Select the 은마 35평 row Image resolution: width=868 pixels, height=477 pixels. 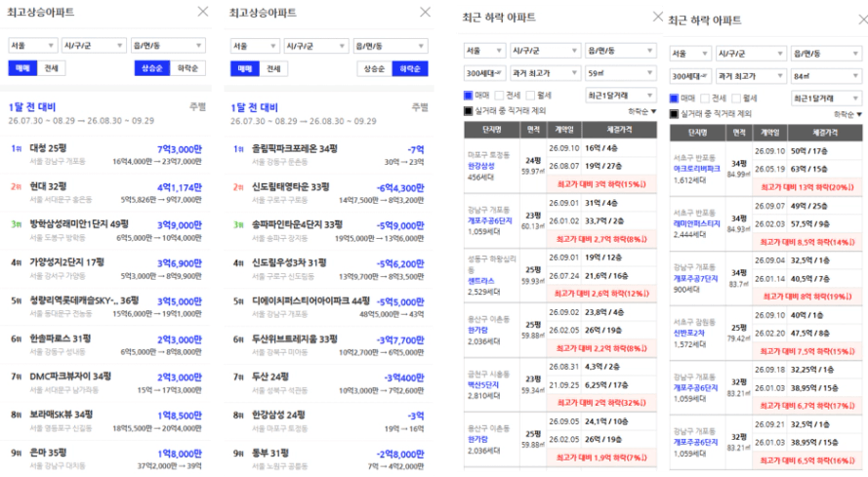click(106, 458)
